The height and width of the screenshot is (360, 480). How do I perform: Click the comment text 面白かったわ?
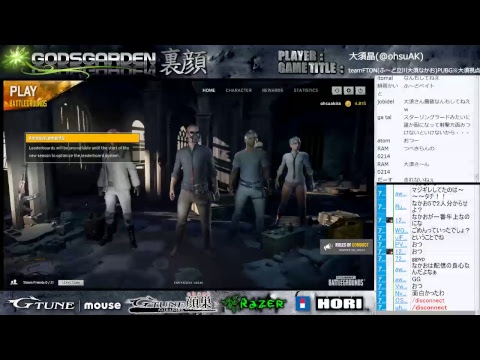click(428, 293)
